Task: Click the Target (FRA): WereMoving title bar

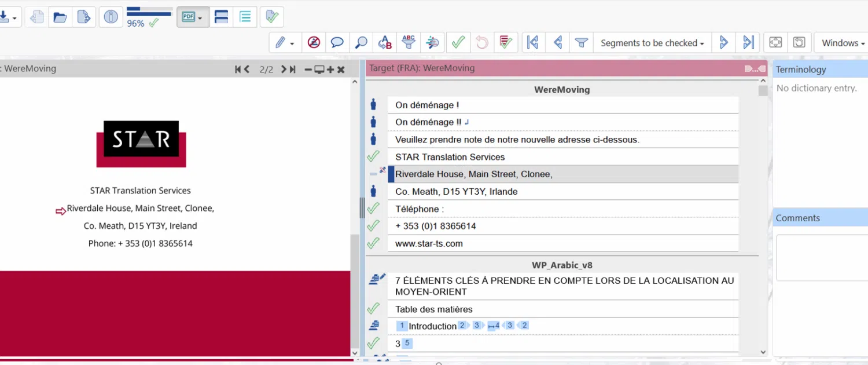Action: click(x=567, y=68)
